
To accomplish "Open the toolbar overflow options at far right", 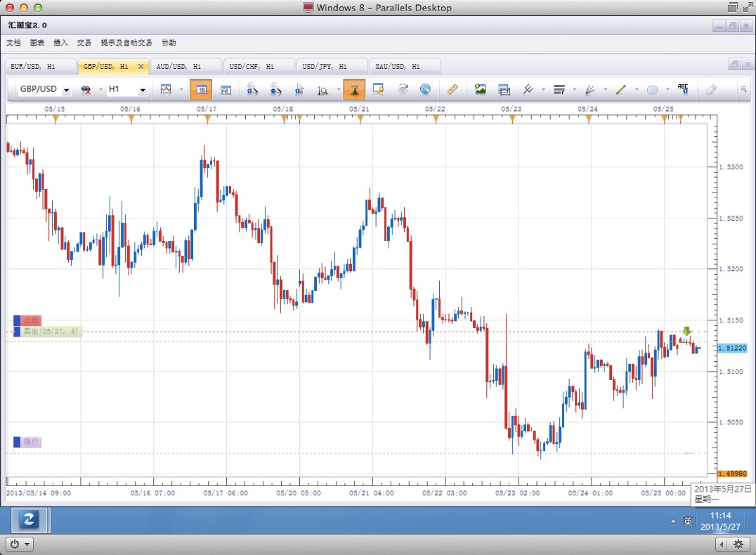I will point(743,89).
